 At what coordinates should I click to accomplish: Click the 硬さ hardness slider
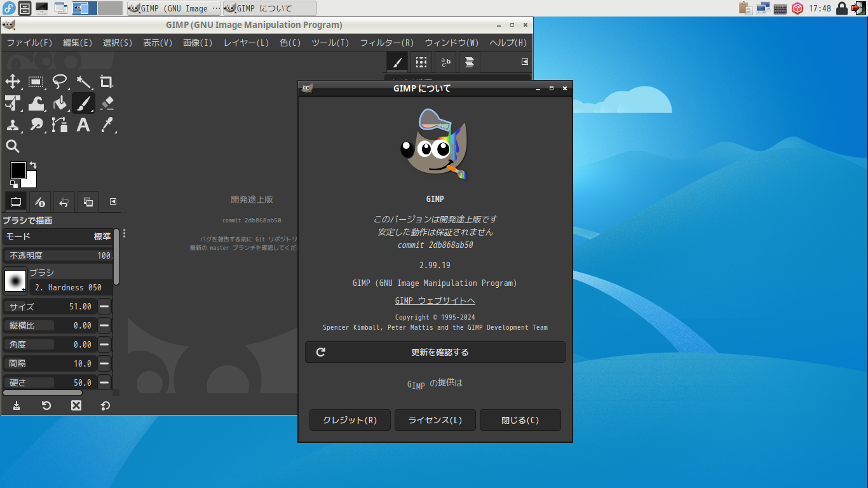50,383
